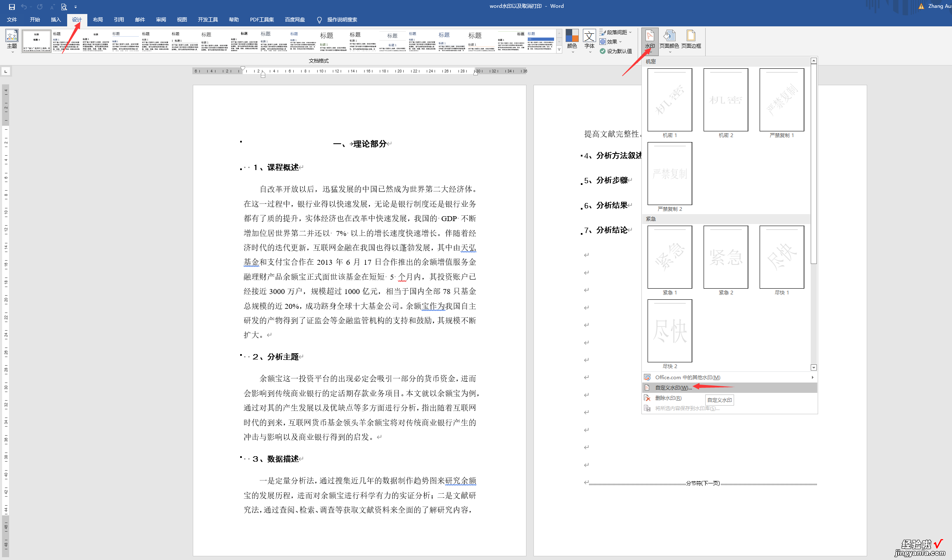The image size is (952, 560).
Task: Select the 设计 Design tab
Action: click(77, 20)
